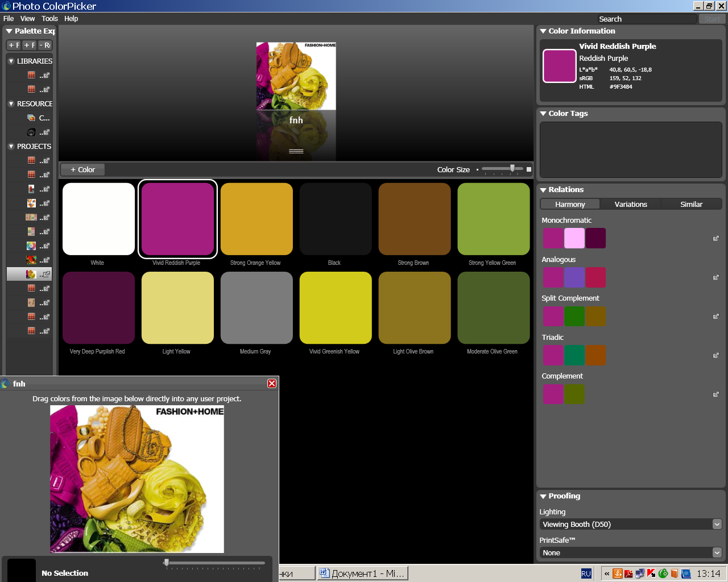Click the smallest Color Size square icon
Screen dimensions: 728x582
pos(478,169)
